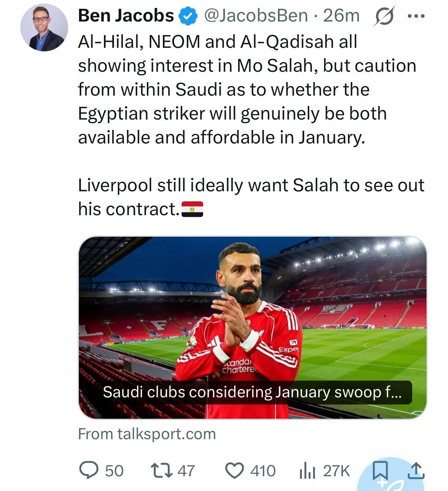
Task: Click the tweet text about Mo Salah
Action: (x=247, y=90)
